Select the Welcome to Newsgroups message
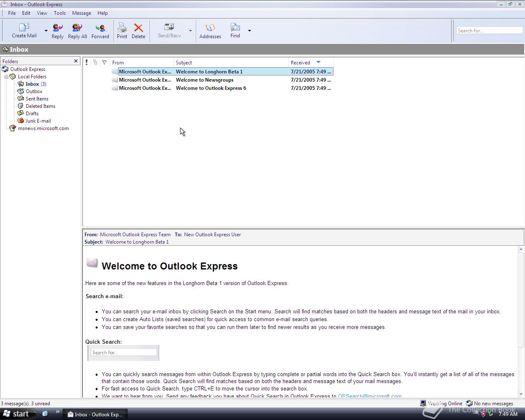This screenshot has width=525, height=420. (222, 80)
